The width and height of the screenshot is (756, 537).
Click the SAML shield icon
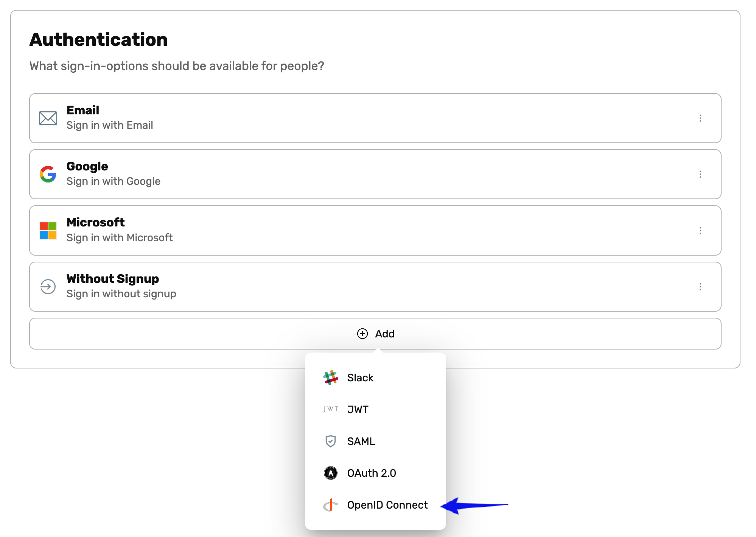coord(331,441)
